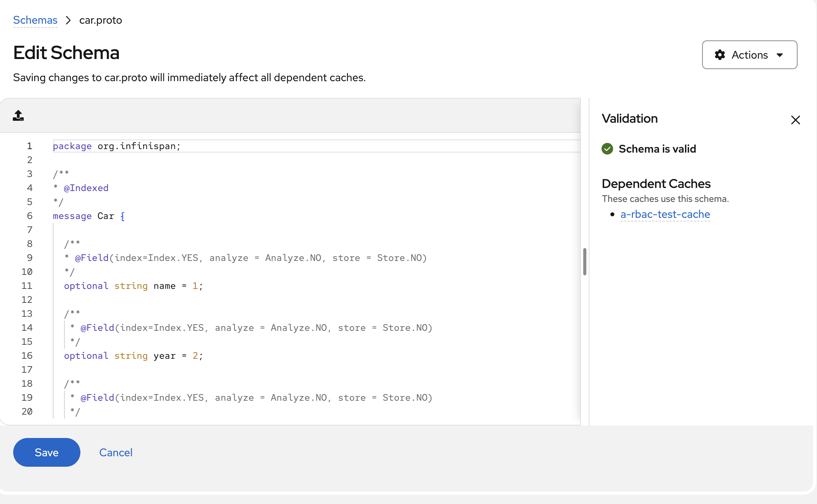The image size is (817, 504).
Task: Click line number 11 in the gutter
Action: click(x=27, y=286)
